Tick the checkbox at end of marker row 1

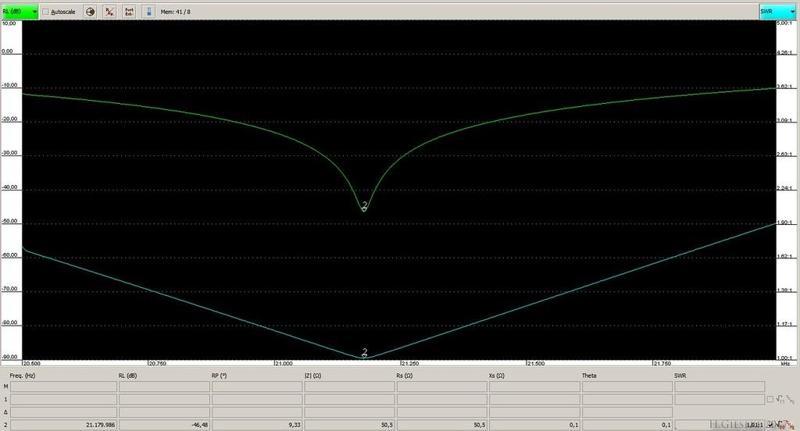click(770, 399)
